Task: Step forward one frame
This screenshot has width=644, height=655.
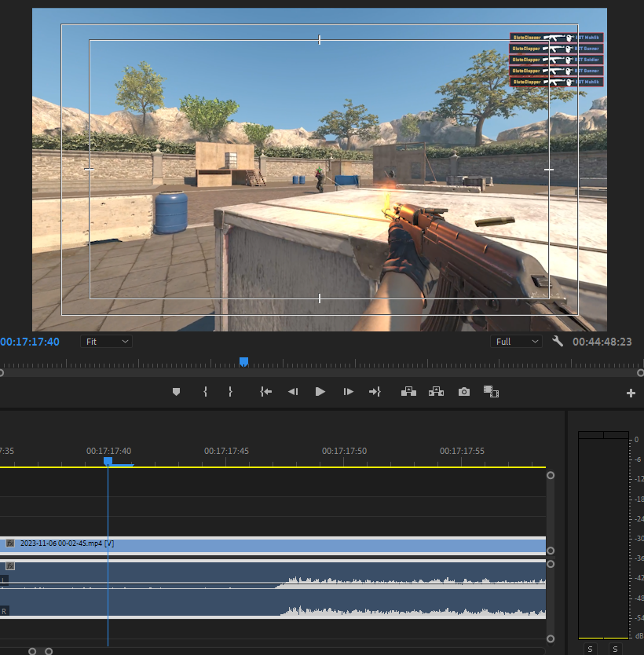Action: (x=349, y=392)
